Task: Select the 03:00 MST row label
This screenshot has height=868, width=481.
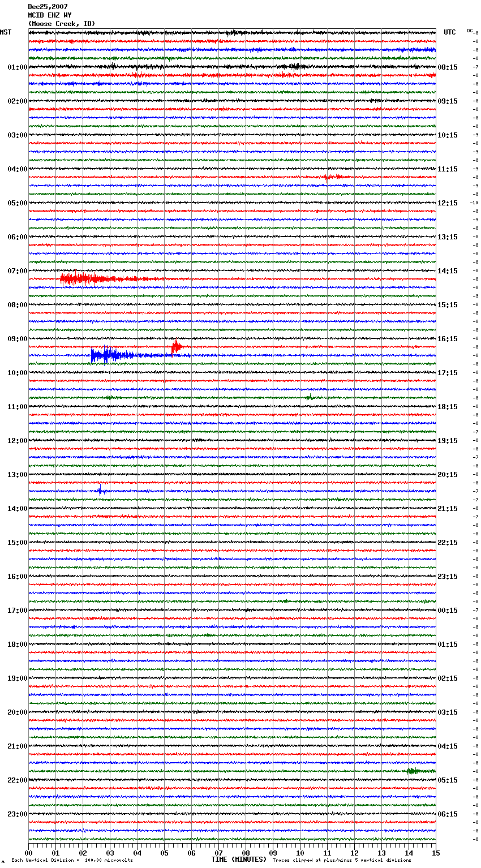Action: click(x=18, y=135)
